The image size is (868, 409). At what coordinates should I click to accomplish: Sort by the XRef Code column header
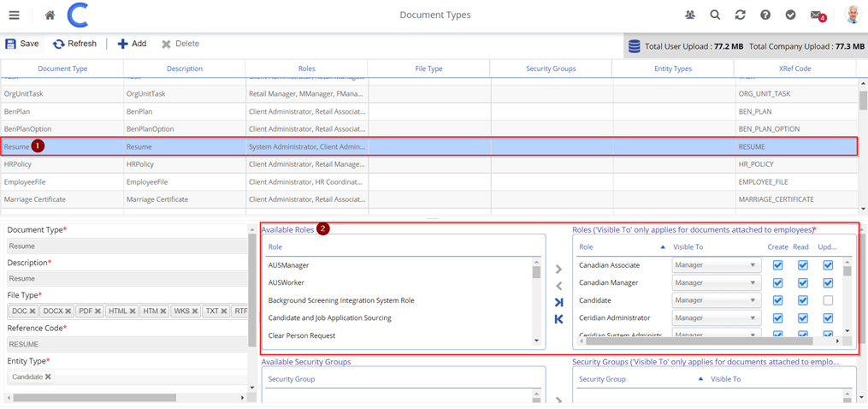(x=794, y=68)
